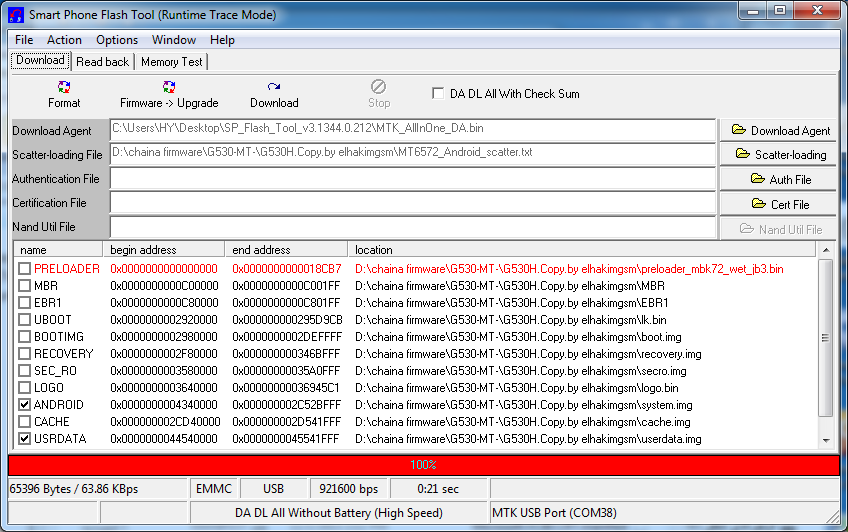Click the Cert File button

pyautogui.click(x=778, y=204)
